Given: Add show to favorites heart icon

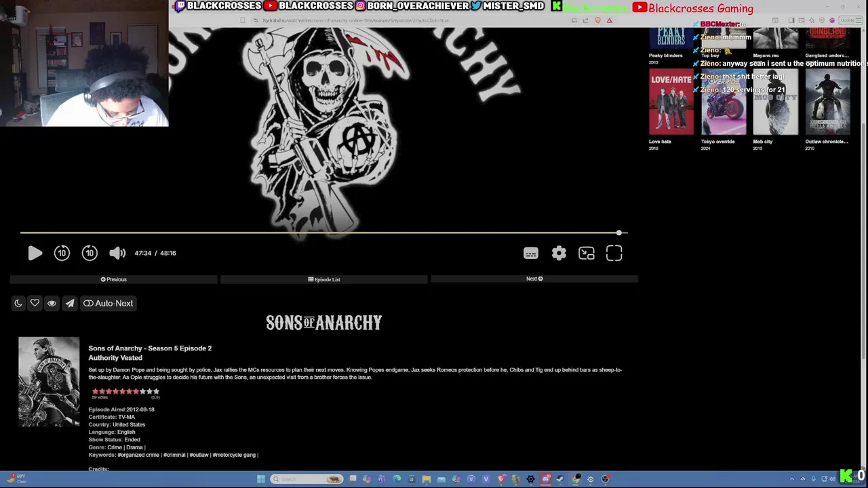Looking at the screenshot, I should click(35, 303).
